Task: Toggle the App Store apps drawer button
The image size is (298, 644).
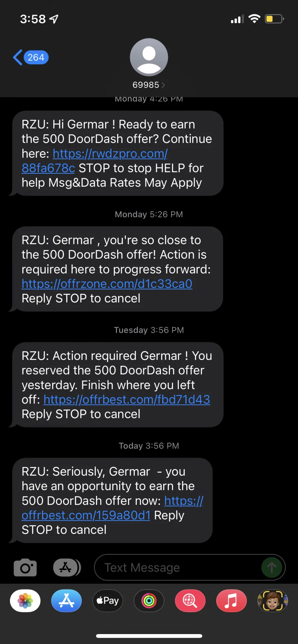Action: tap(67, 568)
